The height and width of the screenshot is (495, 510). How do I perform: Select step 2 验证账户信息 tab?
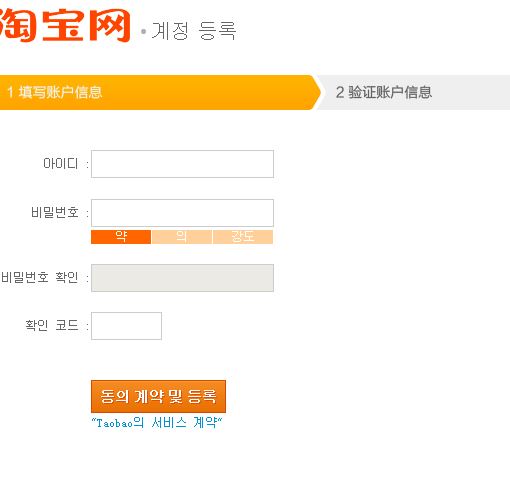click(413, 92)
